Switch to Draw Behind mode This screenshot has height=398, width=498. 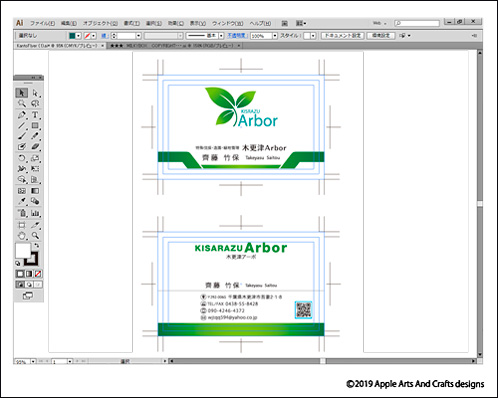(29, 284)
